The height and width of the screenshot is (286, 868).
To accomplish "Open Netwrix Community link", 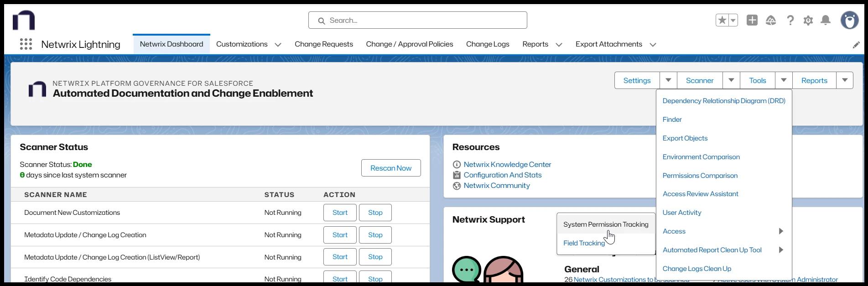I will coord(497,185).
